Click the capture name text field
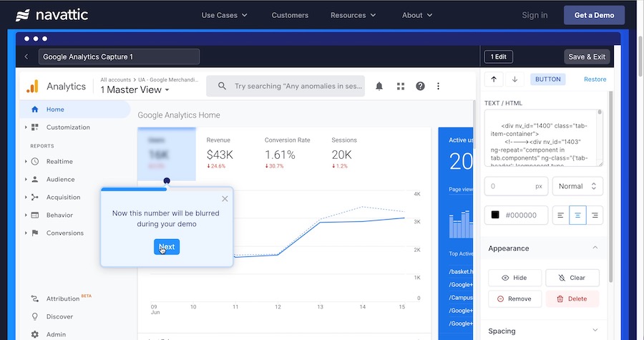The image size is (644, 340). coord(119,57)
